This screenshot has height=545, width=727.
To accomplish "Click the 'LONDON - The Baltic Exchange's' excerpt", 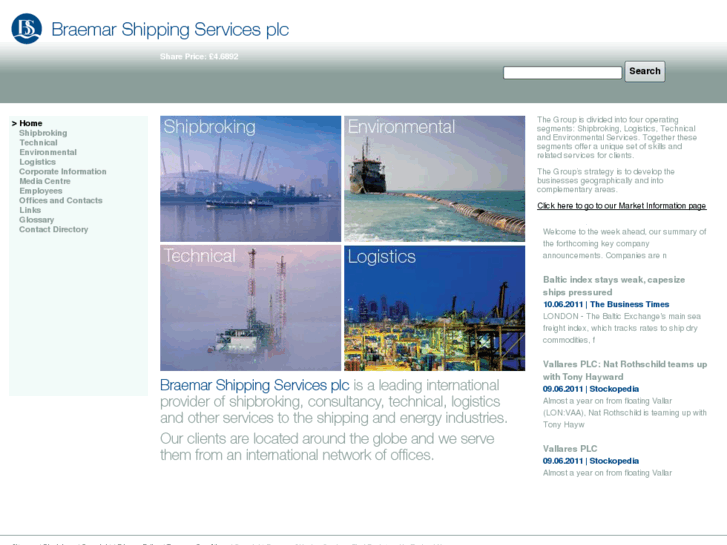I will click(622, 328).
